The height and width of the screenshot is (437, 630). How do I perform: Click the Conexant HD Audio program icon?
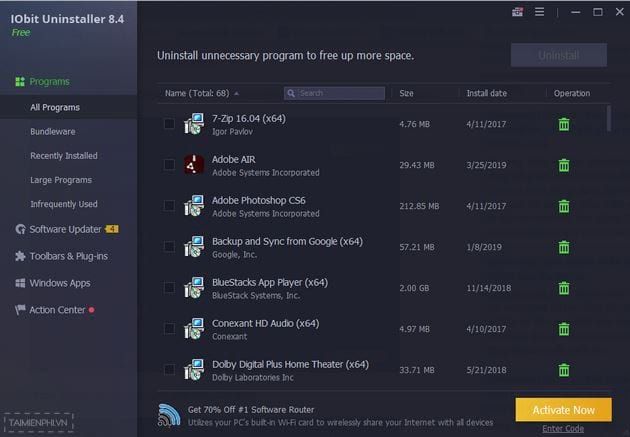(x=194, y=329)
